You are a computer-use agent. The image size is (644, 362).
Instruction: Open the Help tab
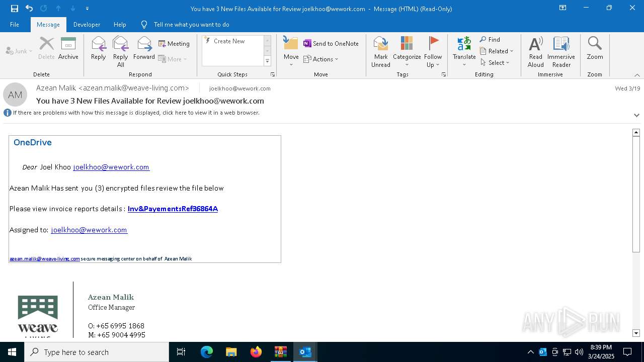(x=120, y=25)
